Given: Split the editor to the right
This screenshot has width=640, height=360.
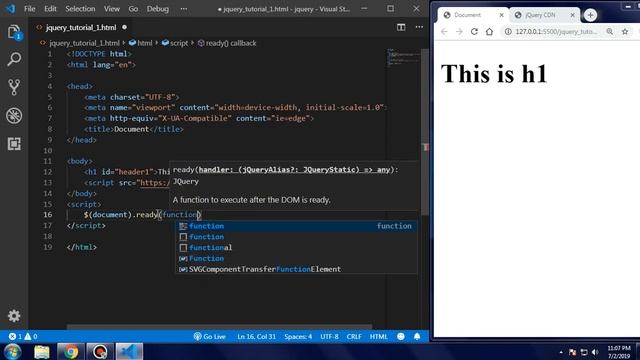Looking at the screenshot, I should click(401, 27).
